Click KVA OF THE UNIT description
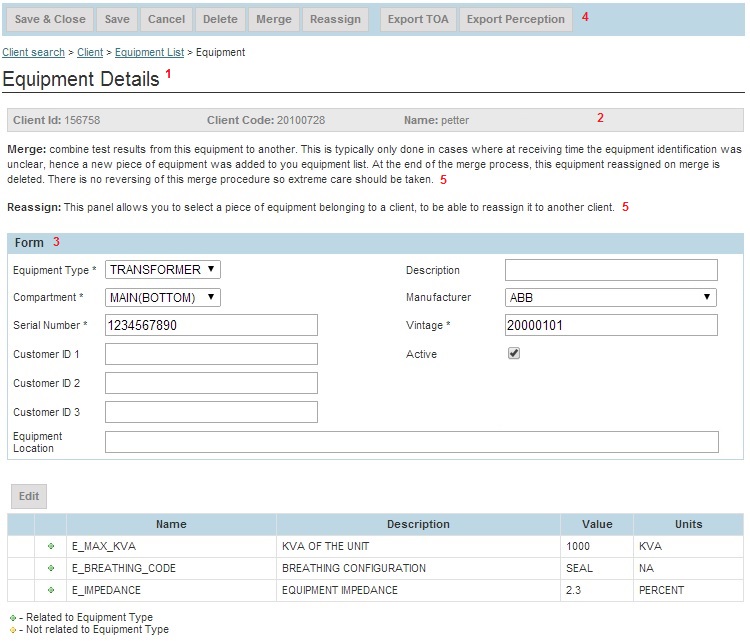Screen dimensions: 750x641 (418, 546)
